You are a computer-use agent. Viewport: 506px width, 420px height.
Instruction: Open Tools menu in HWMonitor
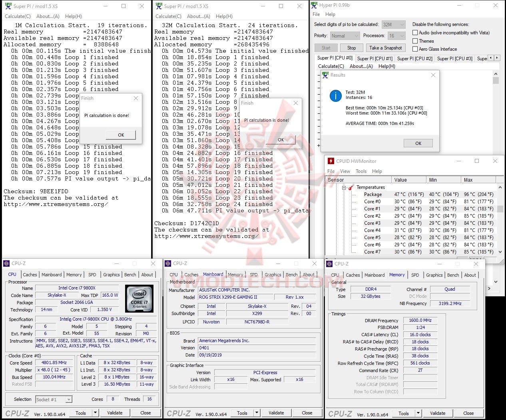pyautogui.click(x=361, y=171)
